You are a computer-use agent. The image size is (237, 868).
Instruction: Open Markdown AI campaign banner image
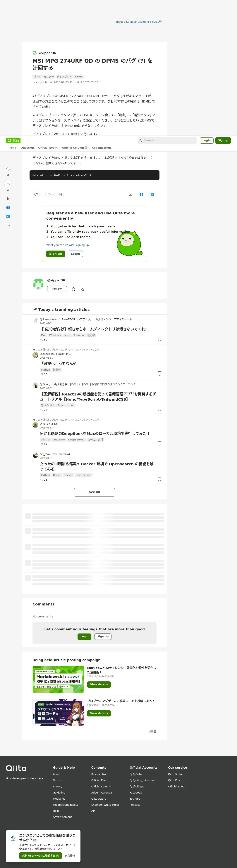coord(58,679)
